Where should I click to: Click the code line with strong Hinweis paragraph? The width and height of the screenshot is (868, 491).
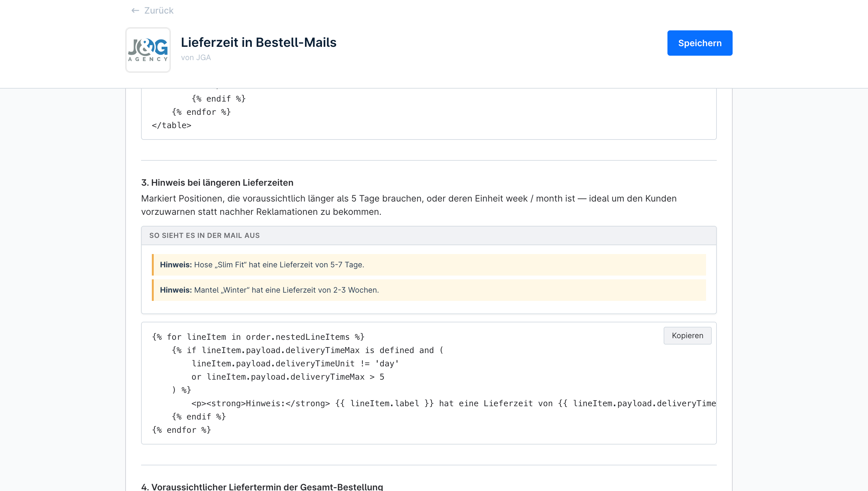(453, 403)
